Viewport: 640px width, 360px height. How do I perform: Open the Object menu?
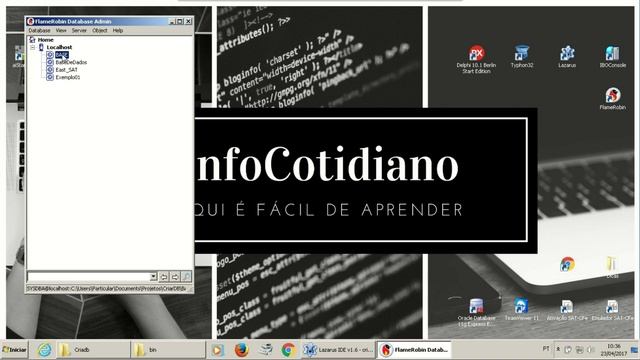(100, 31)
